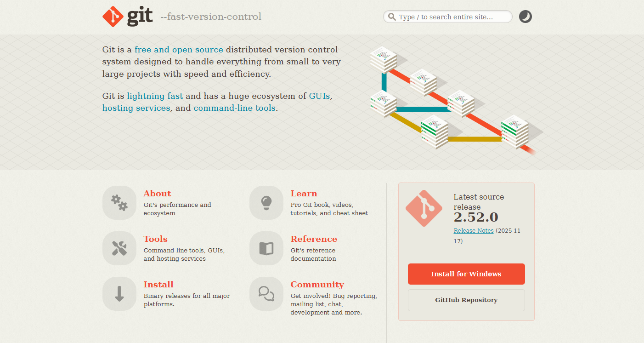Open the "lightning fast" link
Screen dimensions: 644x343
point(155,96)
